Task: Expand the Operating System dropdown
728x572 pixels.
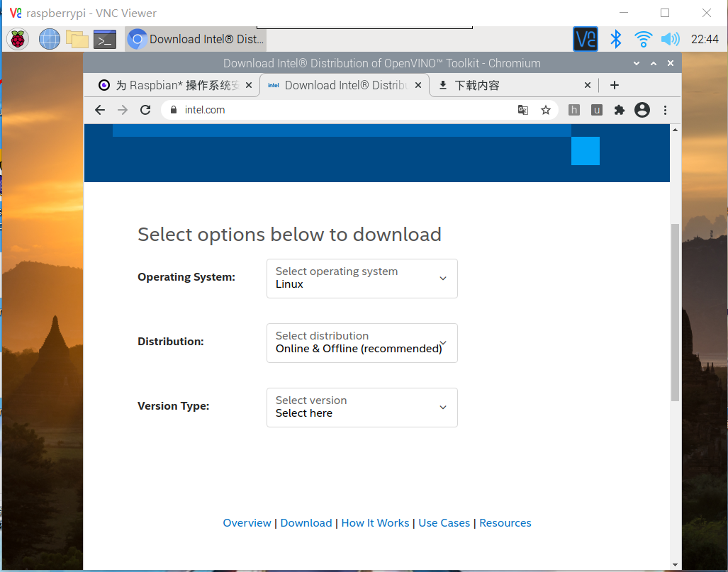Action: [x=362, y=279]
